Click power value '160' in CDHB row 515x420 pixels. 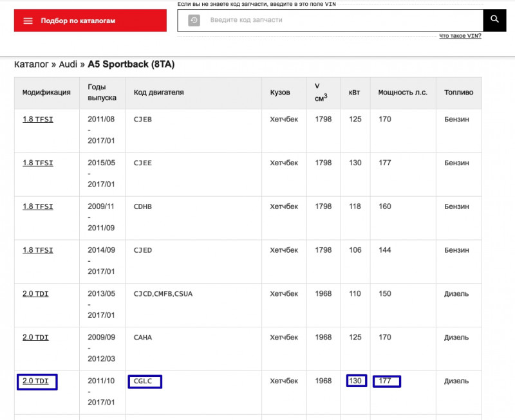pyautogui.click(x=384, y=206)
